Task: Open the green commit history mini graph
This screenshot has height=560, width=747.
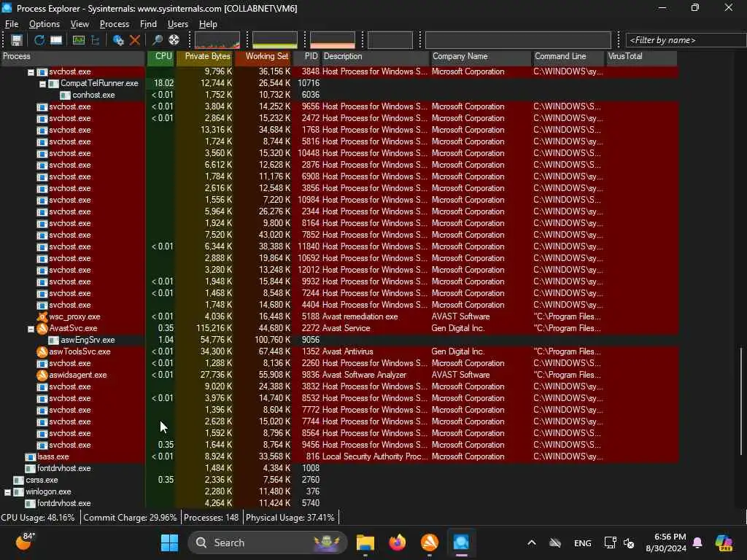Action: [275, 40]
